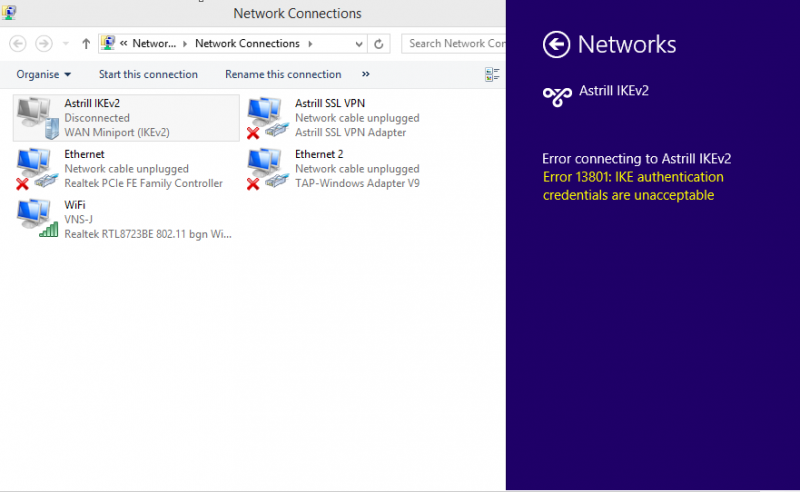Viewport: 800px width, 492px height.
Task: Show more toolbar commands chevron
Action: pos(365,74)
